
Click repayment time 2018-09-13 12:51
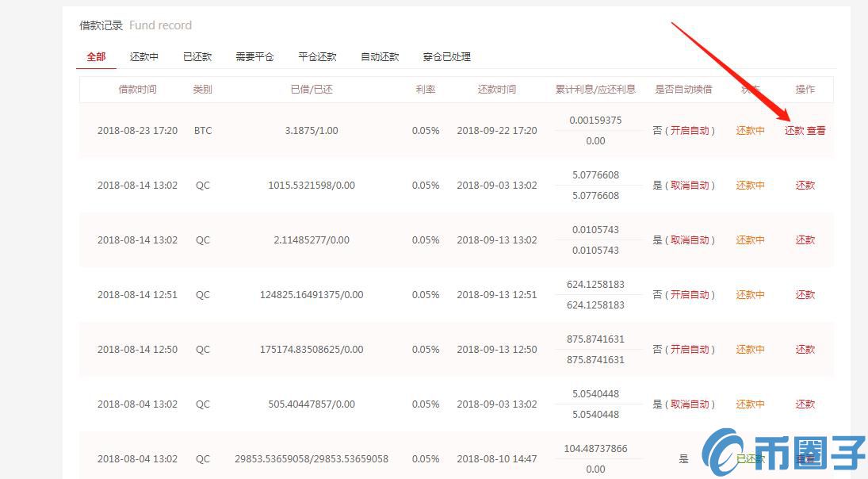point(496,294)
